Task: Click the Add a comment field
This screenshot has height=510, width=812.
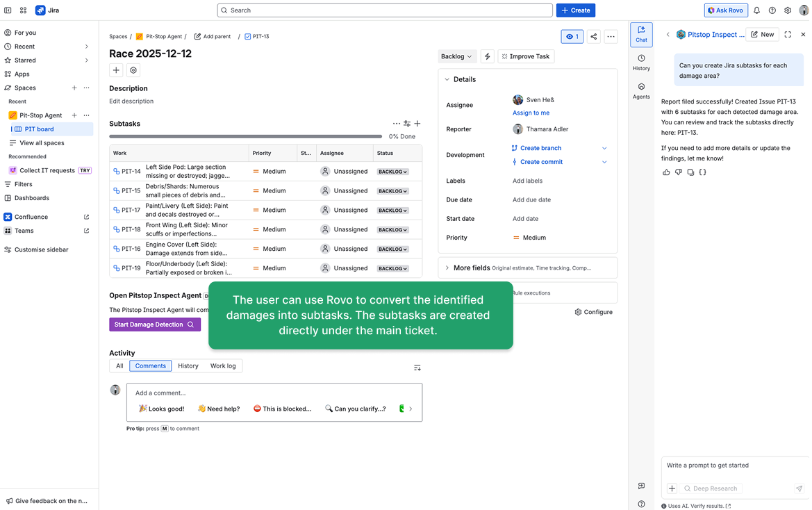Action: click(274, 393)
